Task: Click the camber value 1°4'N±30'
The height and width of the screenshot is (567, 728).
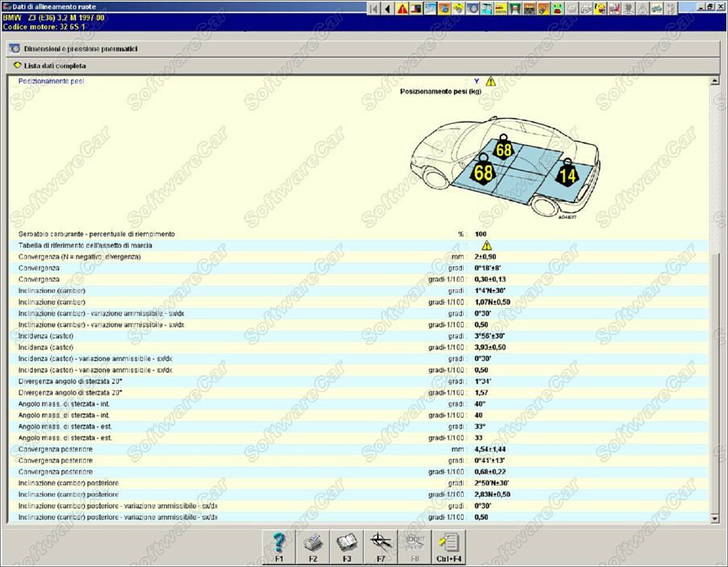Action: 490,291
